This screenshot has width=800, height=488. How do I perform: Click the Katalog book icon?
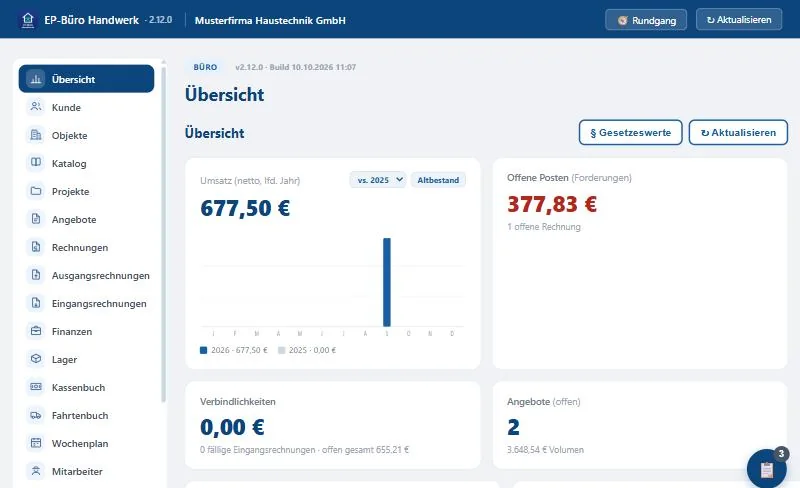click(36, 163)
